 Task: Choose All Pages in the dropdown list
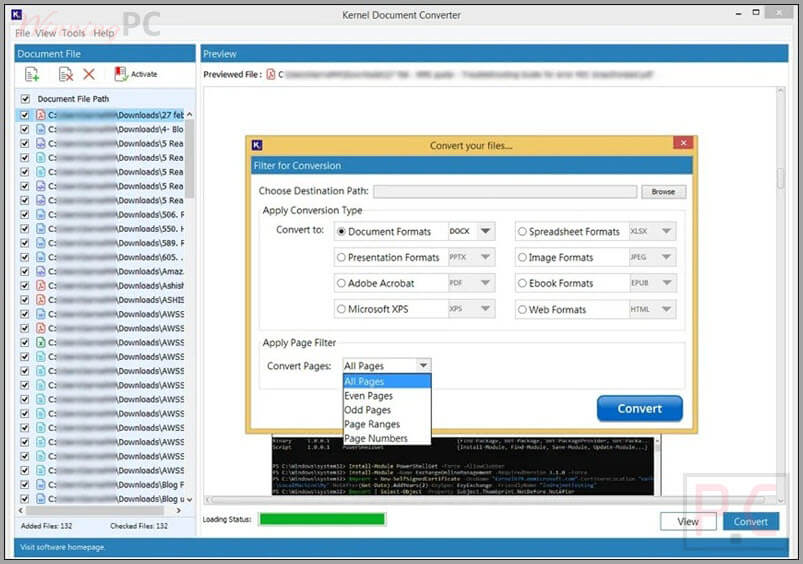pyautogui.click(x=387, y=381)
